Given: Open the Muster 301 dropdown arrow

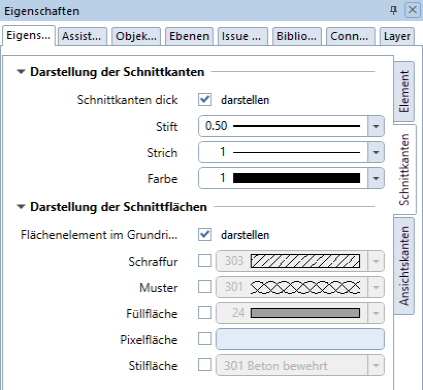Looking at the screenshot, I should [x=376, y=287].
